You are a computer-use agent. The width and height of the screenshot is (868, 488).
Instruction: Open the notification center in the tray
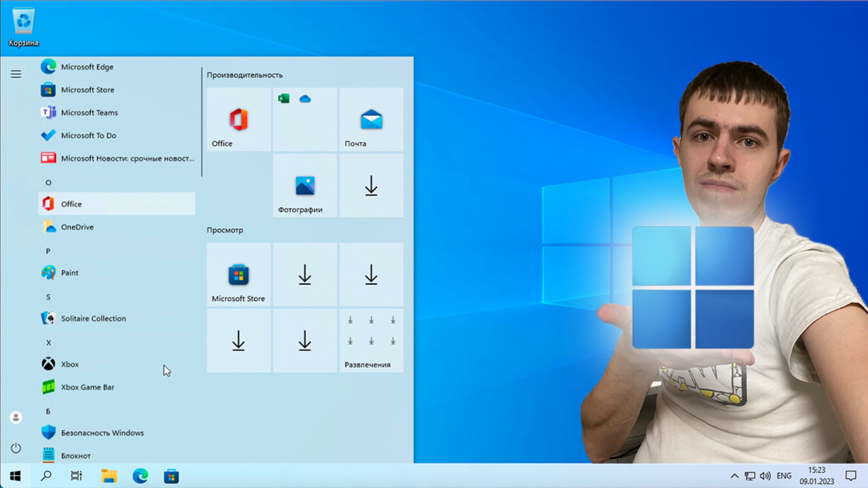854,475
